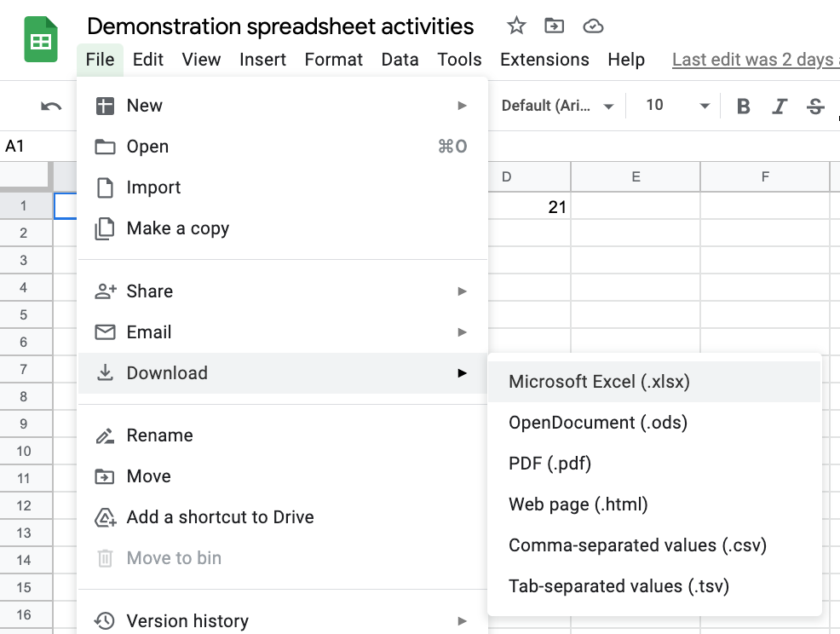Download as Microsoft Excel (.xlsx)
The height and width of the screenshot is (634, 840).
point(654,382)
